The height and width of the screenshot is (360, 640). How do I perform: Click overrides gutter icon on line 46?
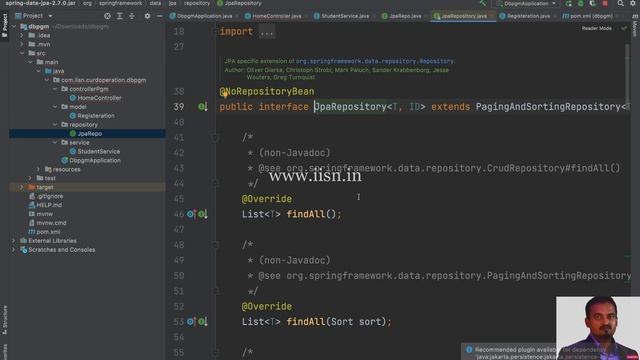(x=191, y=214)
